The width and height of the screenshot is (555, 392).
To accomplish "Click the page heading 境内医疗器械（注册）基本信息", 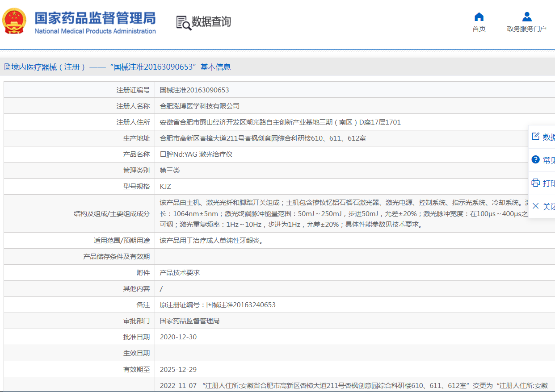I will pyautogui.click(x=121, y=67).
